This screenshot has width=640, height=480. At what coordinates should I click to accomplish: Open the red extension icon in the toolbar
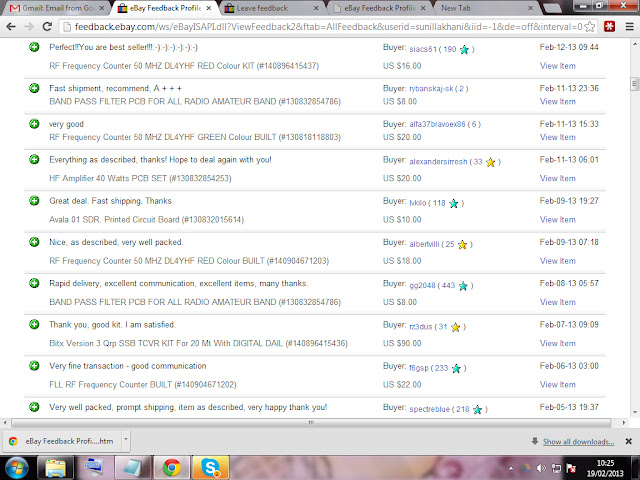click(x=609, y=27)
